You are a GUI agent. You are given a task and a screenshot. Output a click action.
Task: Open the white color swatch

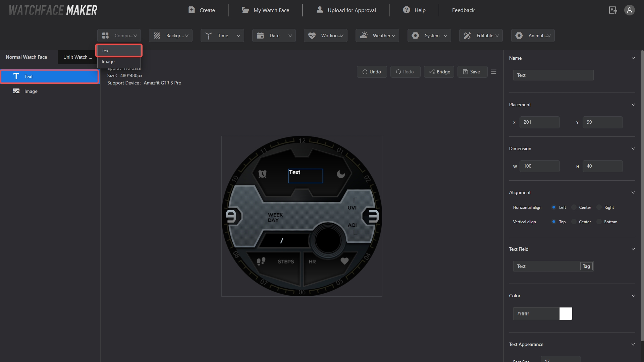[566, 314]
